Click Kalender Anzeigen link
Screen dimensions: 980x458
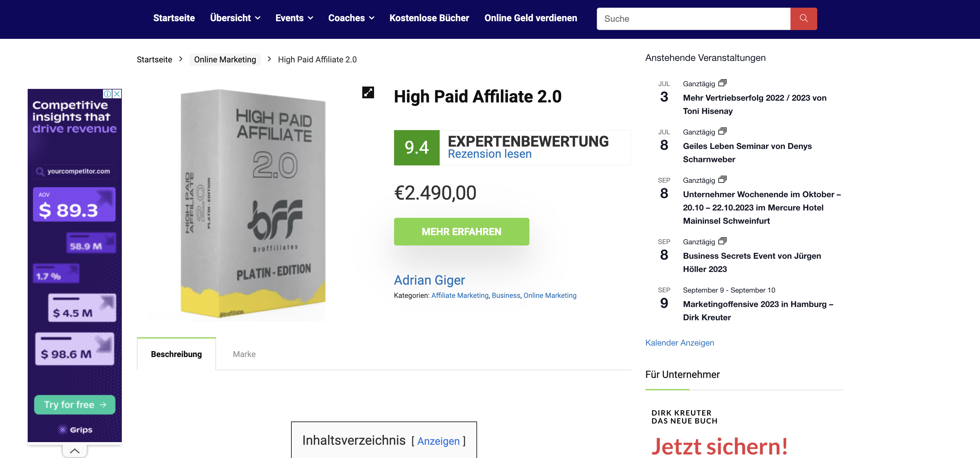pos(680,342)
